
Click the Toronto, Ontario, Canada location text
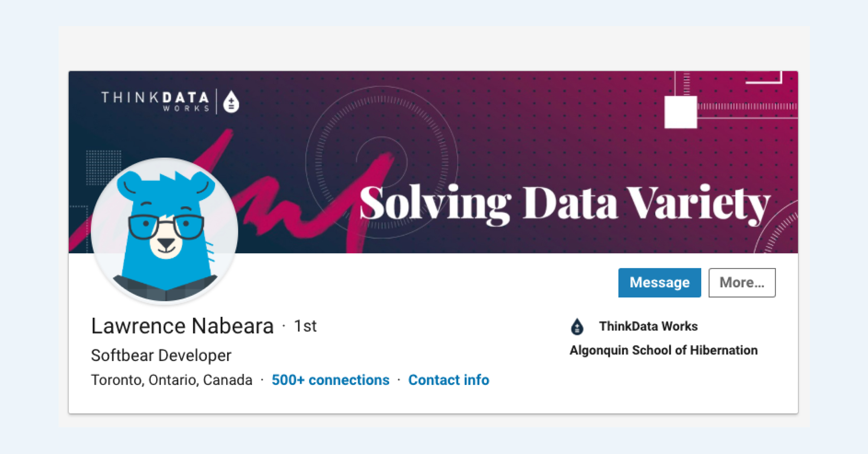(171, 380)
